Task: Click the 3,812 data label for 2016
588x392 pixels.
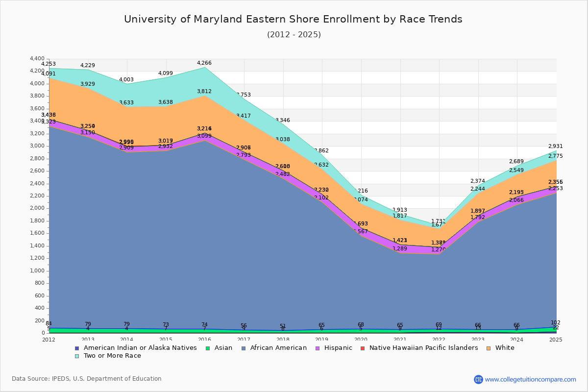Action: pyautogui.click(x=204, y=91)
